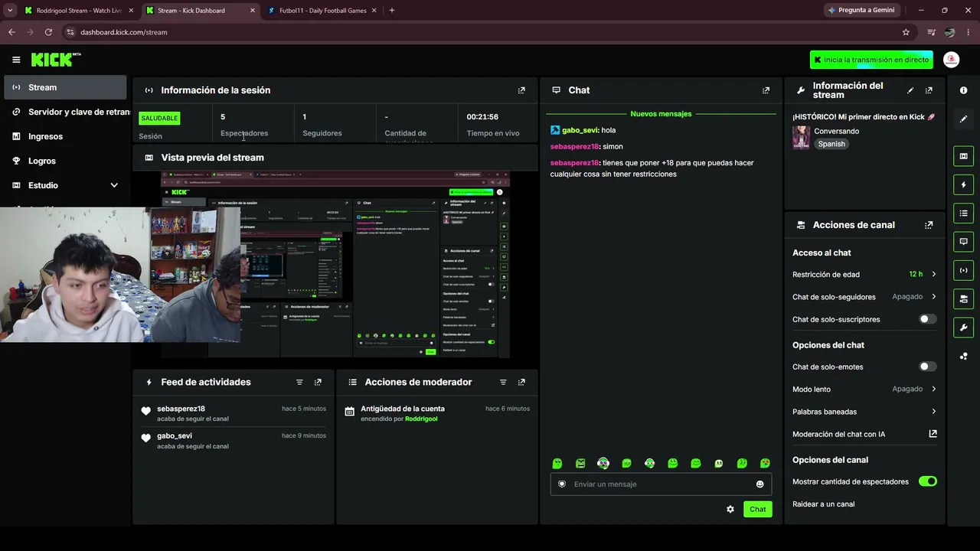Click gabo_sevi username in chat
980x551 pixels.
[580, 130]
